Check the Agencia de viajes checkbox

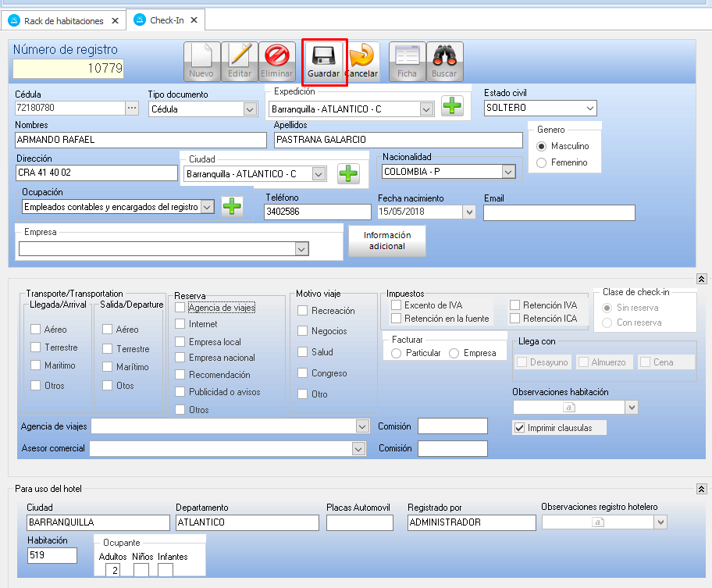point(180,308)
